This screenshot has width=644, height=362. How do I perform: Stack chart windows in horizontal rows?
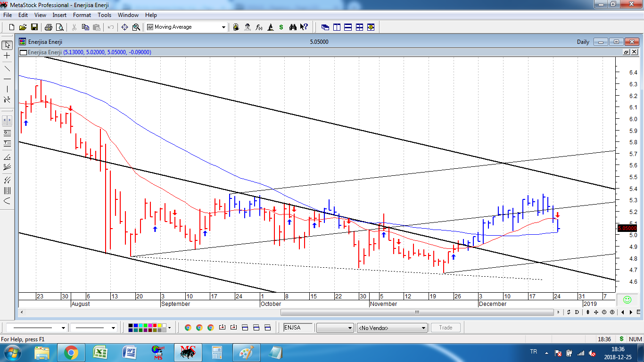(348, 27)
